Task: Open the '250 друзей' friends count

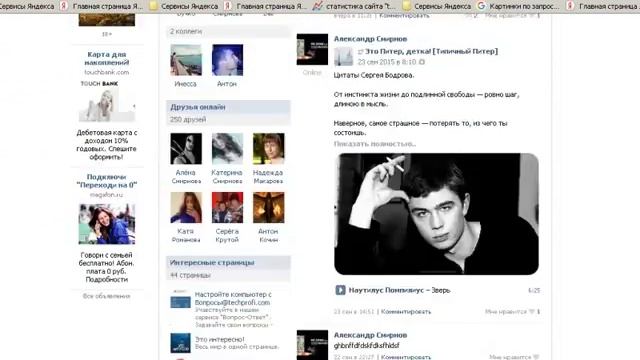Action: tap(188, 120)
